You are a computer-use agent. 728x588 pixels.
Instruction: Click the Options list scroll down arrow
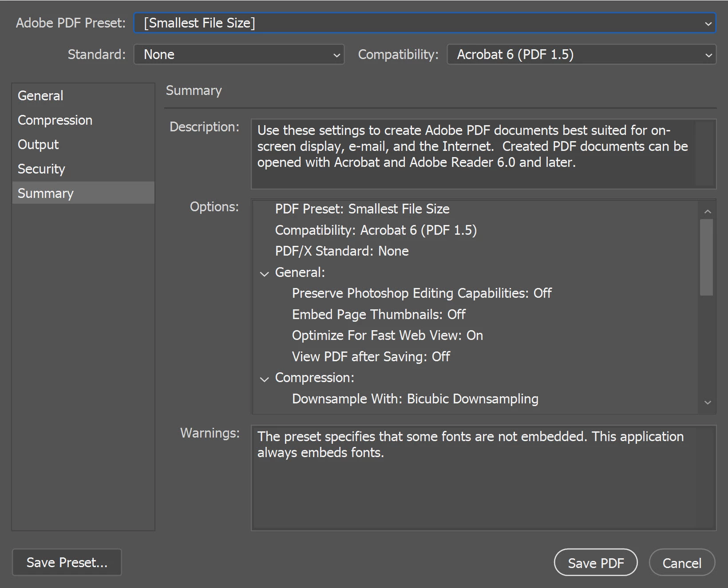point(708,403)
